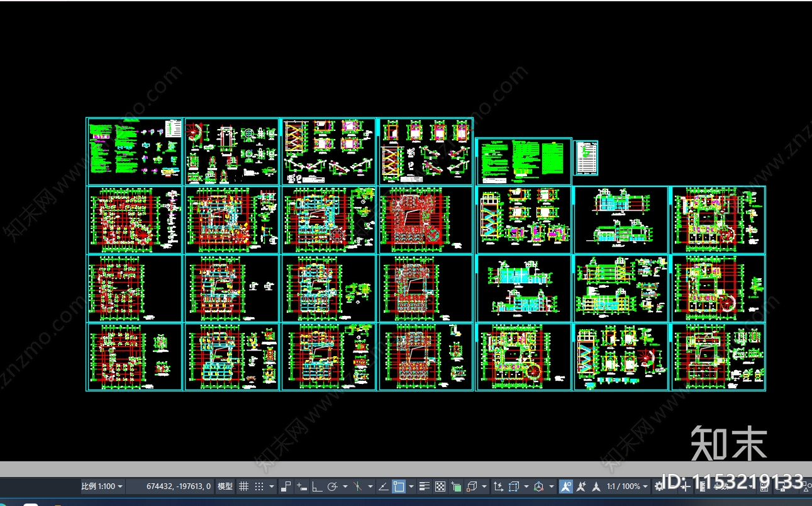Toggle selection filtering icon
The height and width of the screenshot is (506, 812).
(x=513, y=486)
